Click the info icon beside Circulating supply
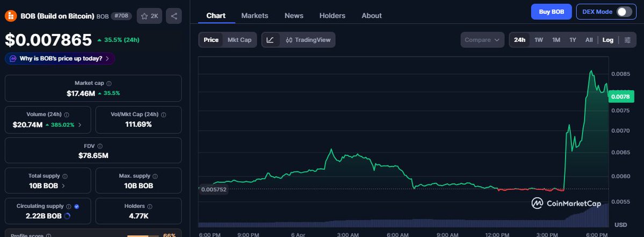Image resolution: width=644 pixels, height=237 pixels. tap(69, 206)
